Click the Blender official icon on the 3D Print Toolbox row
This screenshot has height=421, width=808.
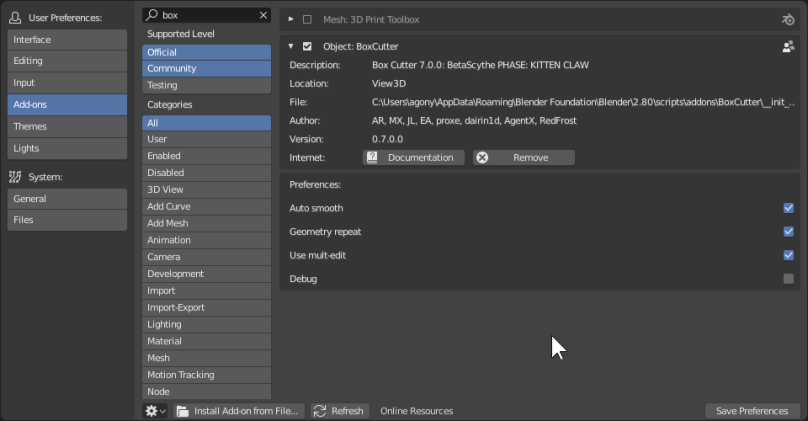pos(788,20)
